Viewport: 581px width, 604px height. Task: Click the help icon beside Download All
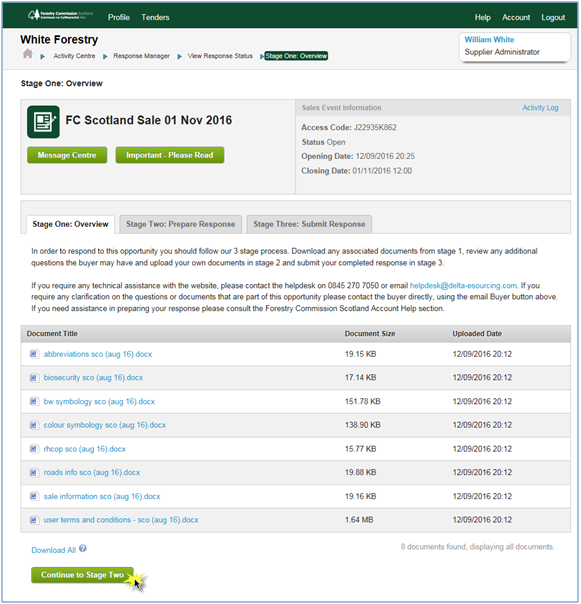point(83,549)
